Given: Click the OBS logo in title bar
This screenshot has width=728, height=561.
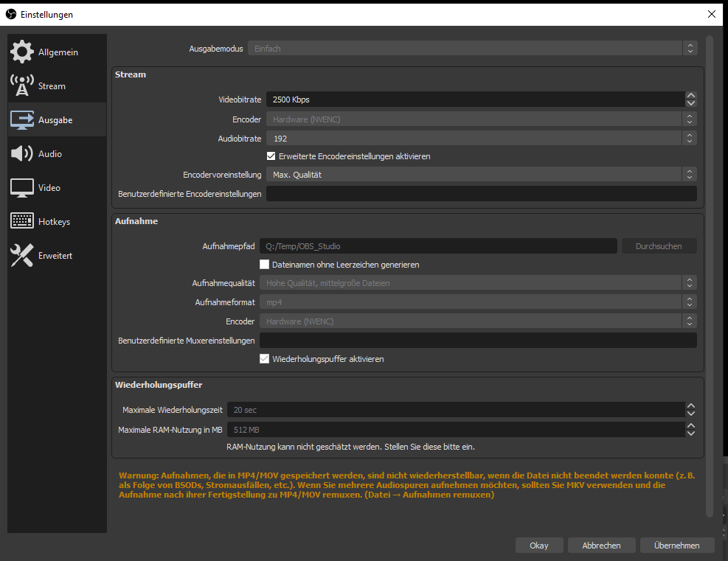Looking at the screenshot, I should pos(11,14).
